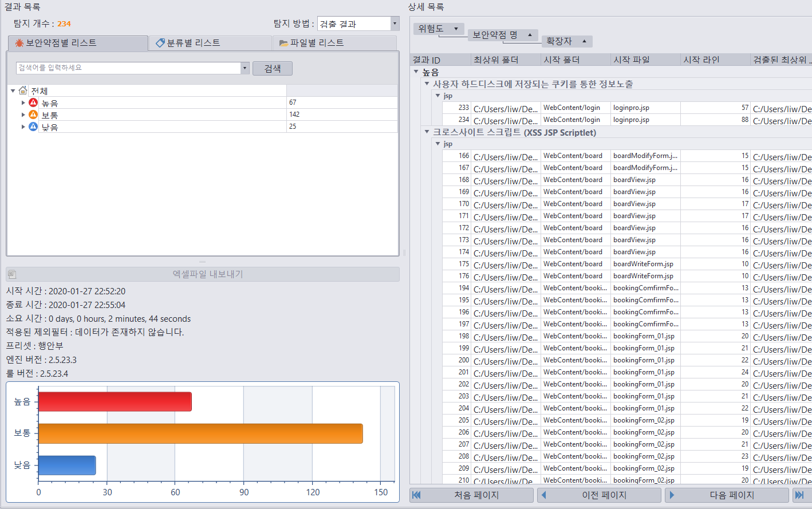Viewport: 812px width, 509px height.
Task: Sort by 시작 파일 column header
Action: click(645, 60)
